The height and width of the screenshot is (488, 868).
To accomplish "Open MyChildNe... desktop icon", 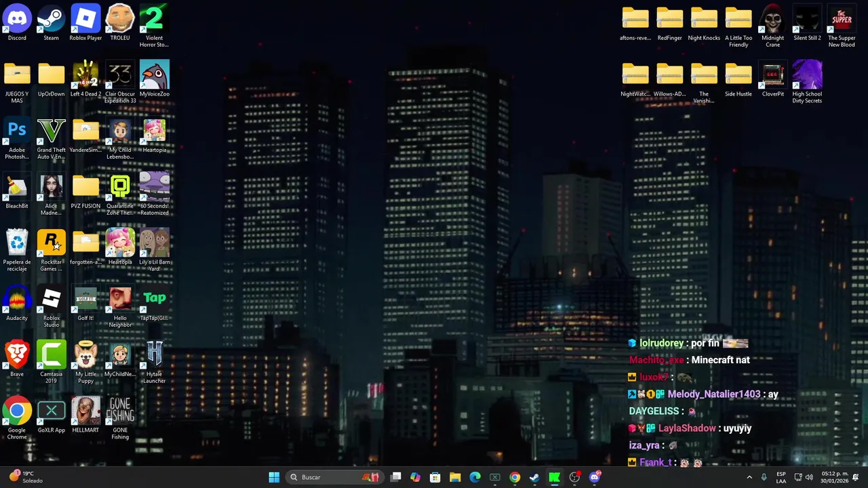I will [120, 360].
